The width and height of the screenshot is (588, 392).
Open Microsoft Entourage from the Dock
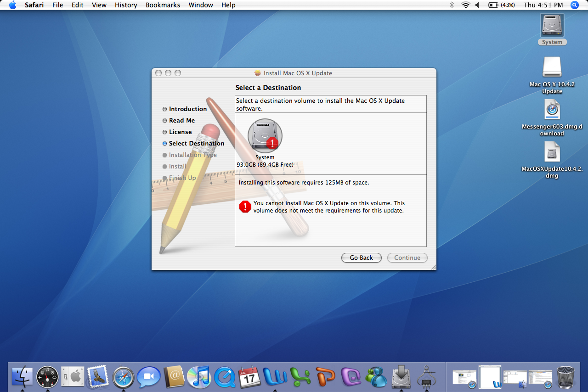click(351, 377)
